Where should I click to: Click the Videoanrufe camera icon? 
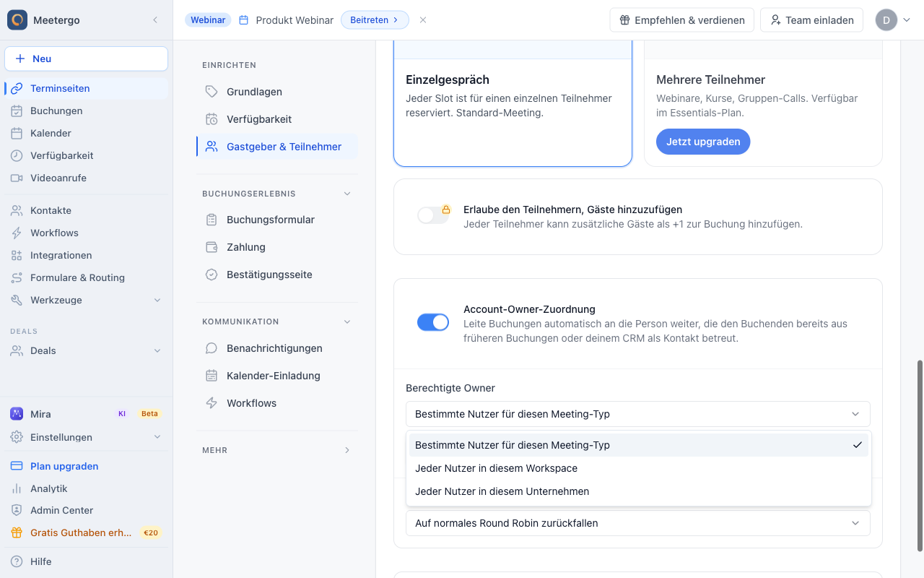pyautogui.click(x=17, y=178)
